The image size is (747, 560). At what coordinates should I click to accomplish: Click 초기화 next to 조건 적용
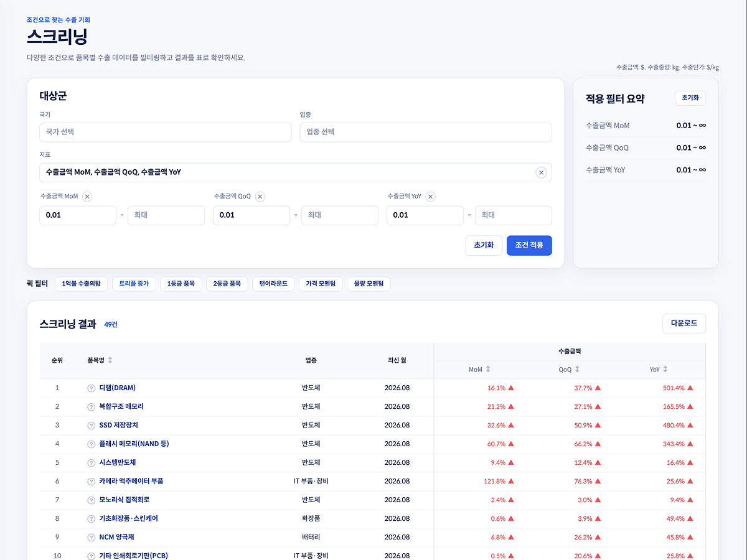click(484, 245)
